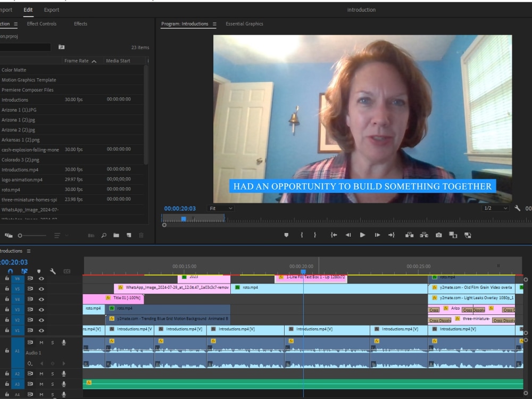Sort by the Frame Rate column arrow
The image size is (532, 399).
(94, 61)
